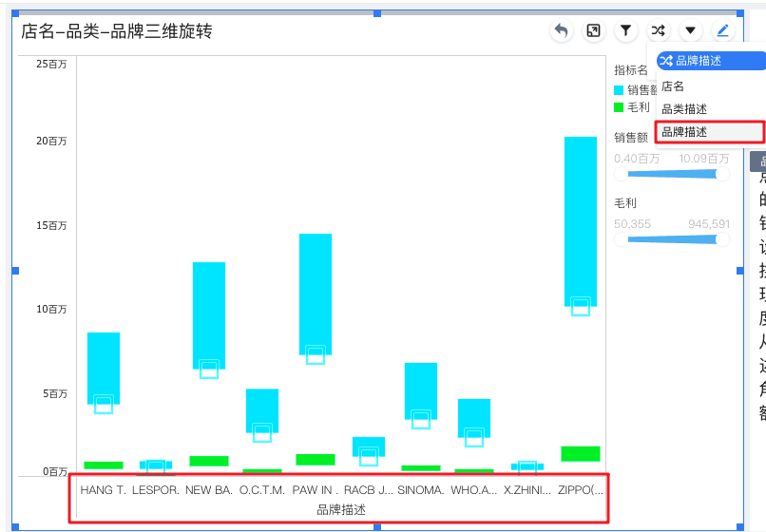The height and width of the screenshot is (532, 766).
Task: Click the WHO.A cyan sales bar
Action: (474, 418)
